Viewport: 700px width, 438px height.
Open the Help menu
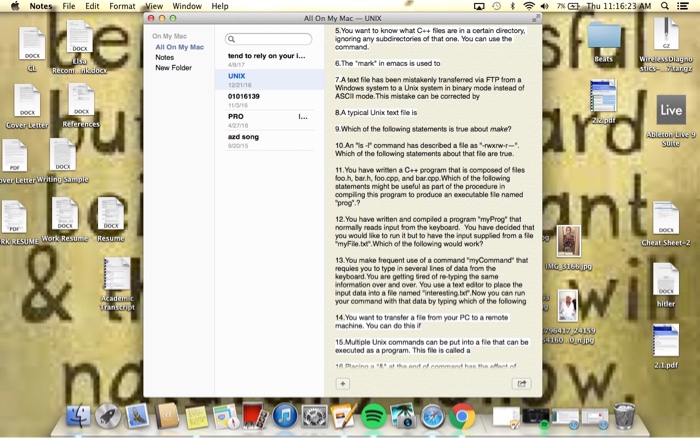coord(220,6)
